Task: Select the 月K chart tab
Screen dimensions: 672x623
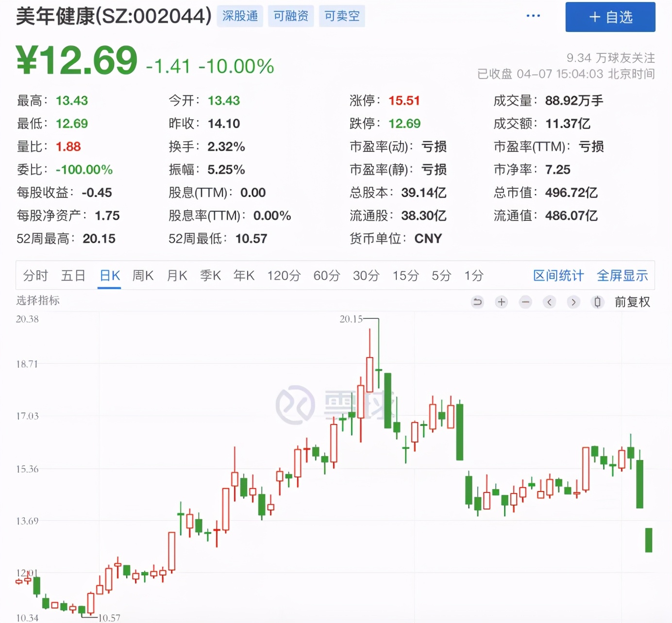Action: (x=177, y=276)
